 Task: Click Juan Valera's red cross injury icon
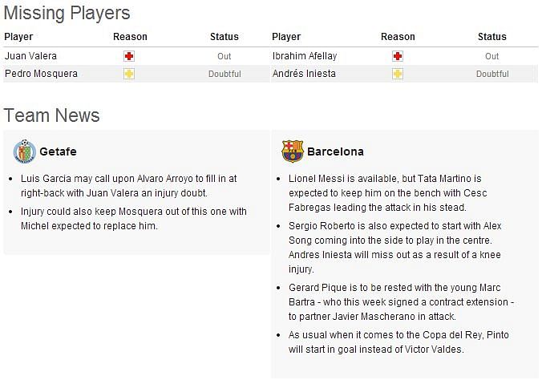coord(129,56)
